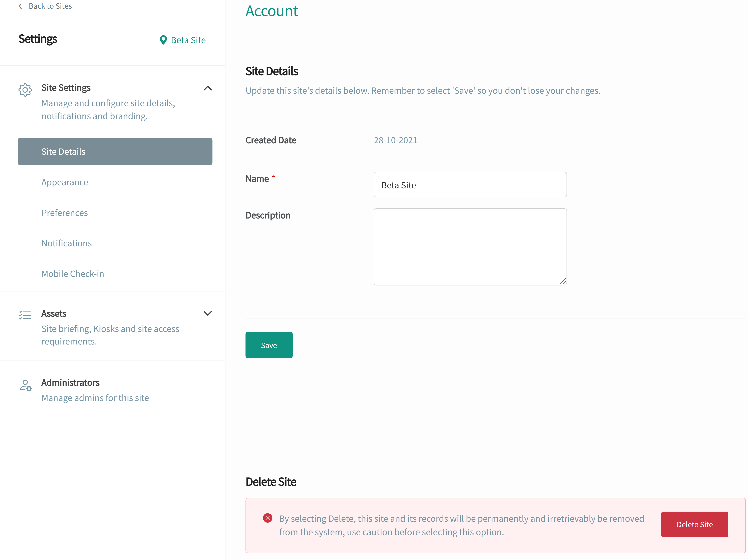The image size is (748, 560).
Task: Click the Description field label
Action: tap(268, 215)
